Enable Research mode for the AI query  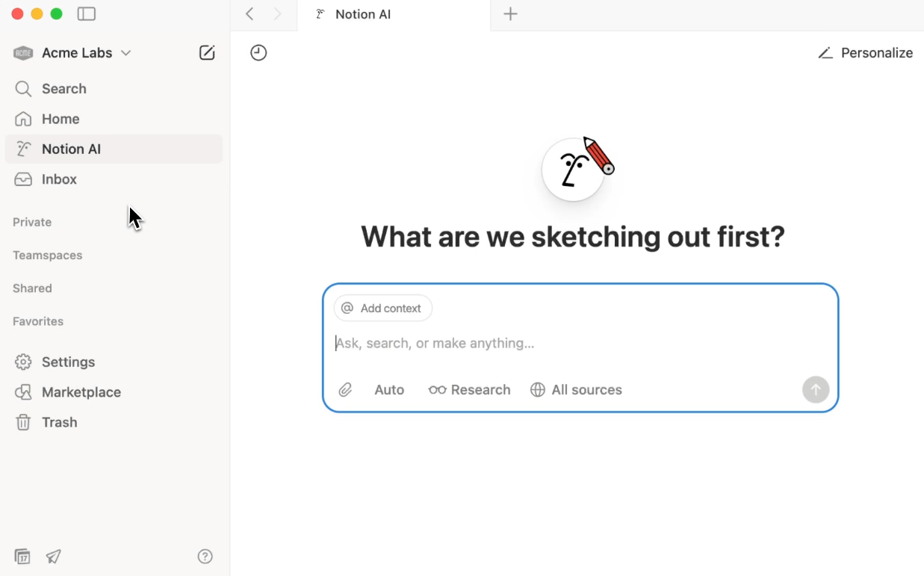click(469, 389)
